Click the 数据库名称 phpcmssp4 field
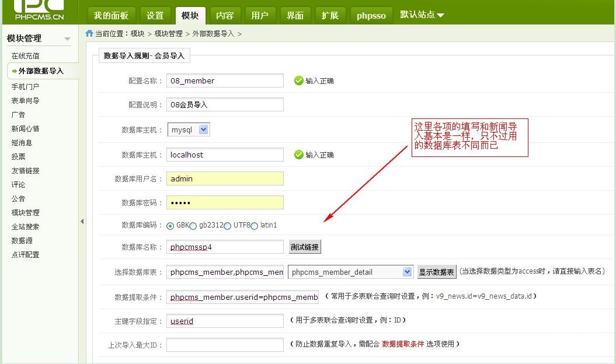616x364 pixels. 225,247
